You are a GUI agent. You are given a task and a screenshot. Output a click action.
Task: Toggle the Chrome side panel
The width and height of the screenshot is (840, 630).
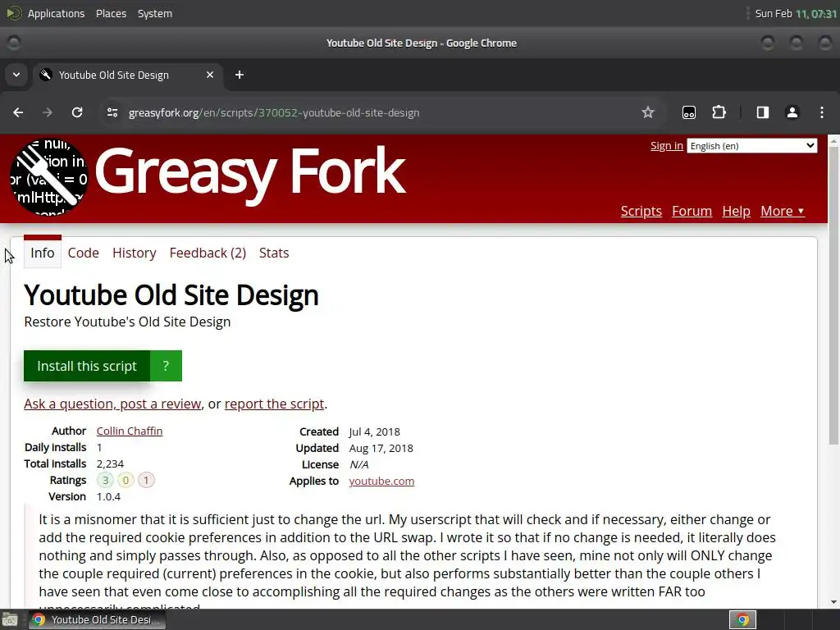762,112
